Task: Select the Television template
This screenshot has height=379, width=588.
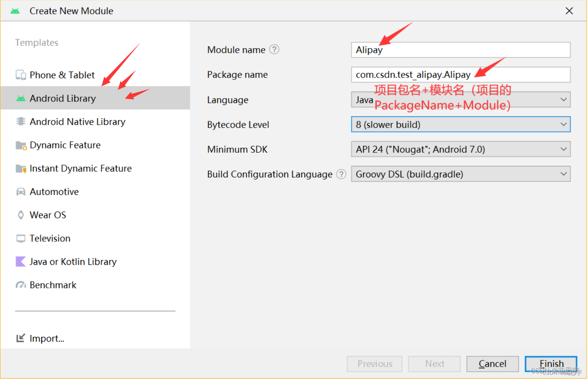Action: click(95, 239)
